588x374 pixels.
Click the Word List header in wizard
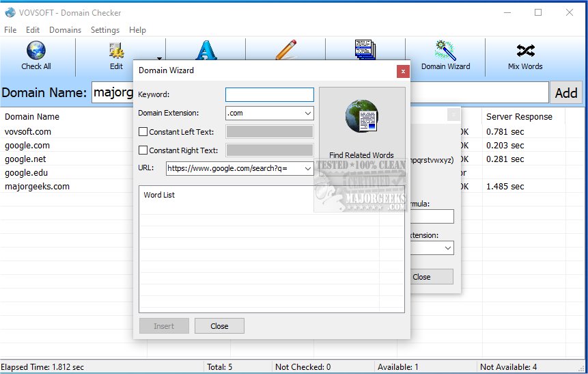point(159,195)
